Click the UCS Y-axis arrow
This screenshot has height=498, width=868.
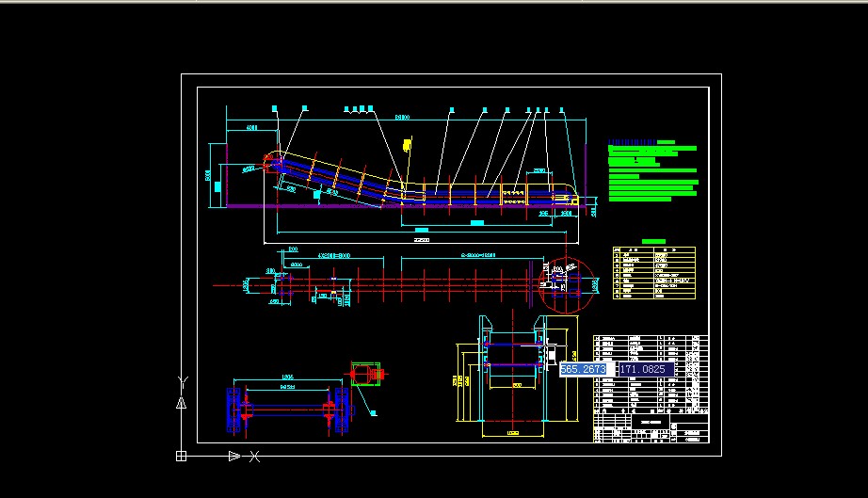coord(182,401)
